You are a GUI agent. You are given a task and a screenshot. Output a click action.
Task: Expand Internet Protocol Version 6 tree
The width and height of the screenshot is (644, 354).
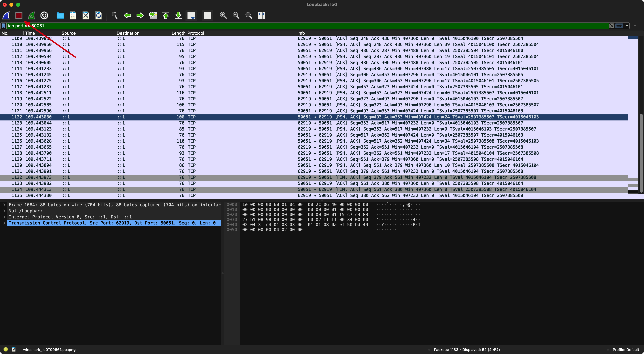4,217
